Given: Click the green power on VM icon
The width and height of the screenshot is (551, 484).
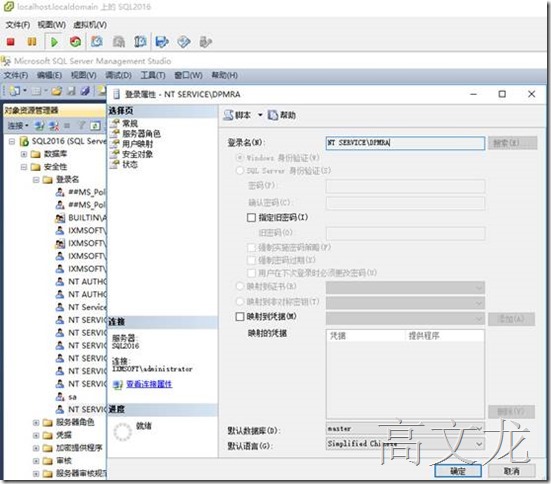Looking at the screenshot, I should 54,42.
